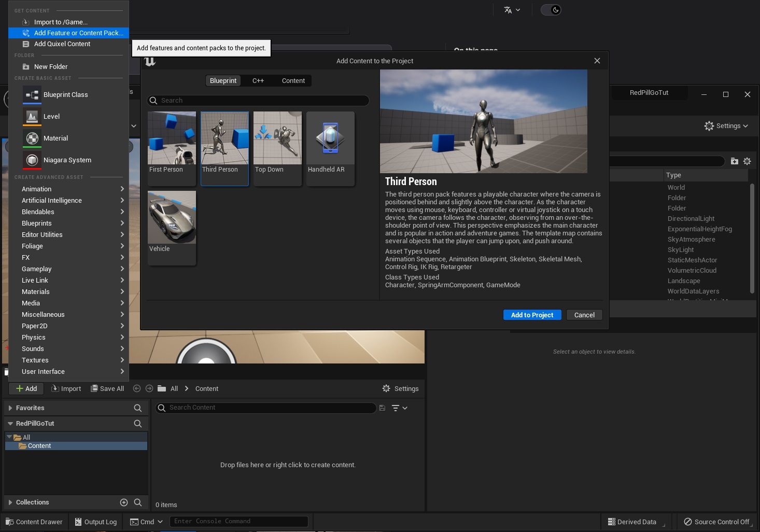This screenshot has height=532, width=760.
Task: Click the Outliner vertical scrollbar
Action: [752, 239]
